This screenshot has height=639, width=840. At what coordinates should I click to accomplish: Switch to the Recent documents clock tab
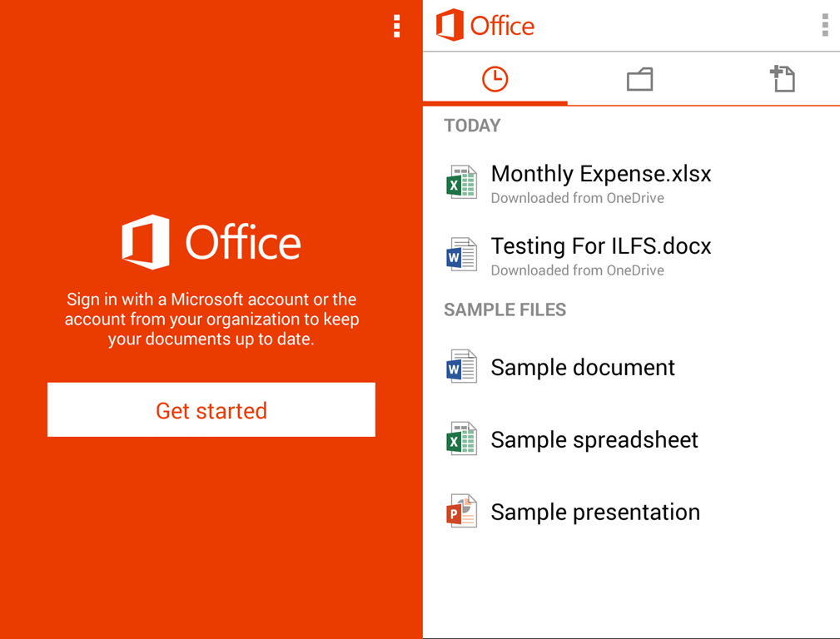(495, 79)
